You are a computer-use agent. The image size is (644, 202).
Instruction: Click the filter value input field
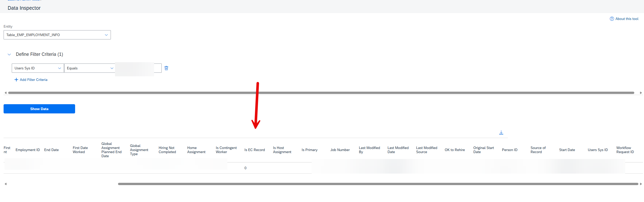tap(138, 68)
